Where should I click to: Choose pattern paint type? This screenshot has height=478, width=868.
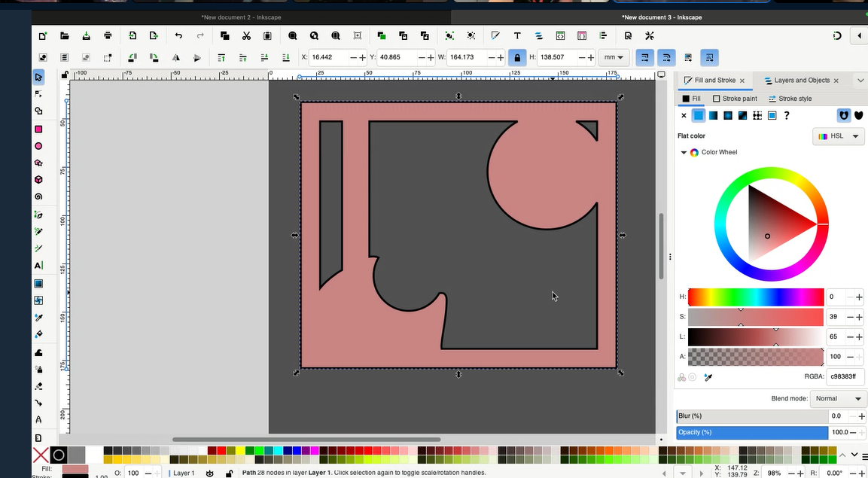point(757,116)
